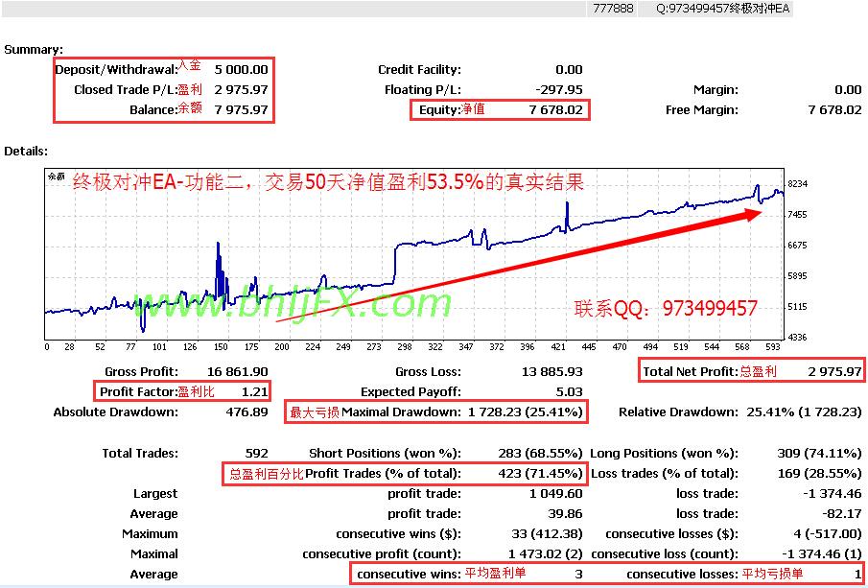Click the "593" tick on chart x-axis
Viewport: 868px width, 588px height.
click(x=772, y=347)
